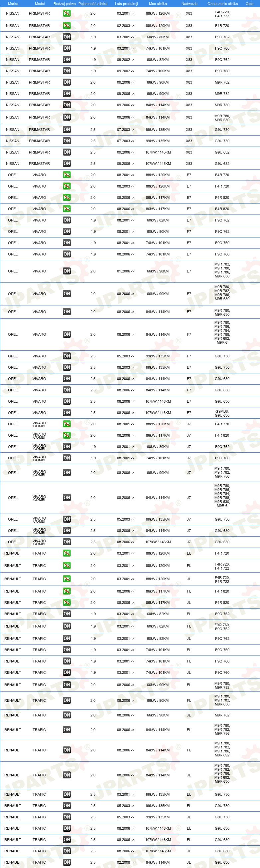Click diesel ON icon in Nissan Primastar 60kW / 80KM row
260x868 pixels.
click(66, 37)
